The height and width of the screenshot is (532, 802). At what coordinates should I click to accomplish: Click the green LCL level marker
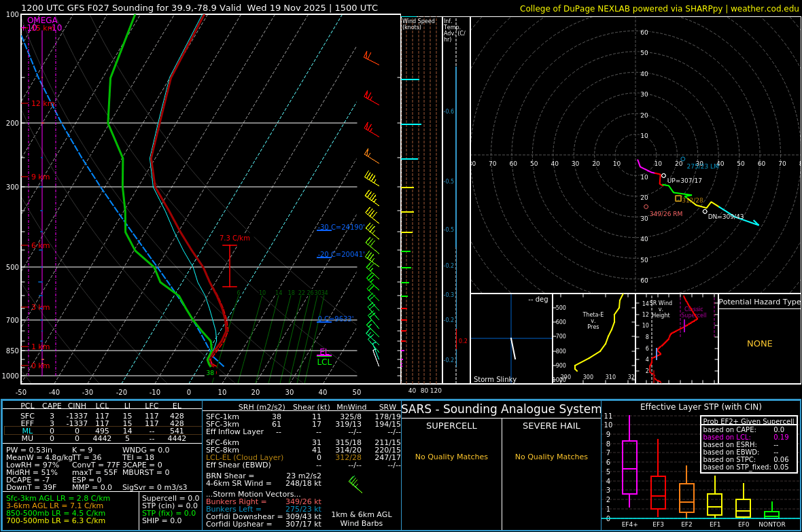[324, 362]
